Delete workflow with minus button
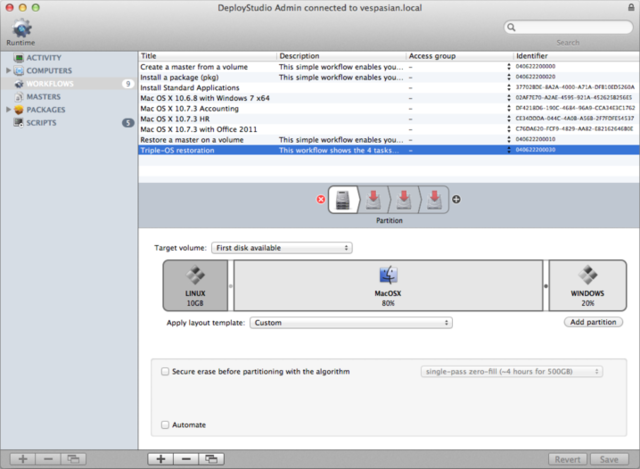Image resolution: width=640 pixels, height=469 pixels. (x=186, y=459)
